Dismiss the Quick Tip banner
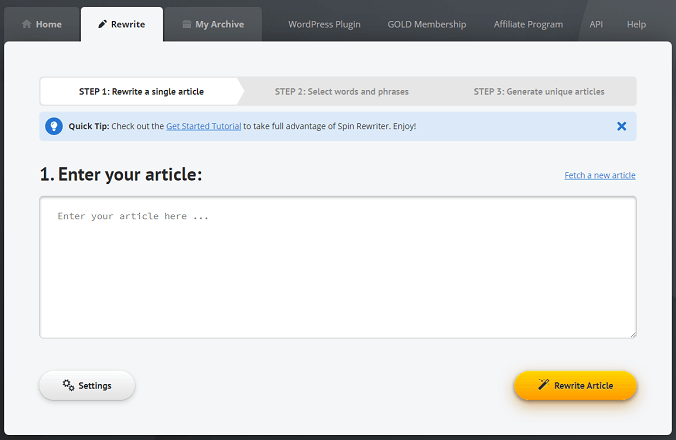Viewport: 676px width, 440px height. click(x=621, y=126)
